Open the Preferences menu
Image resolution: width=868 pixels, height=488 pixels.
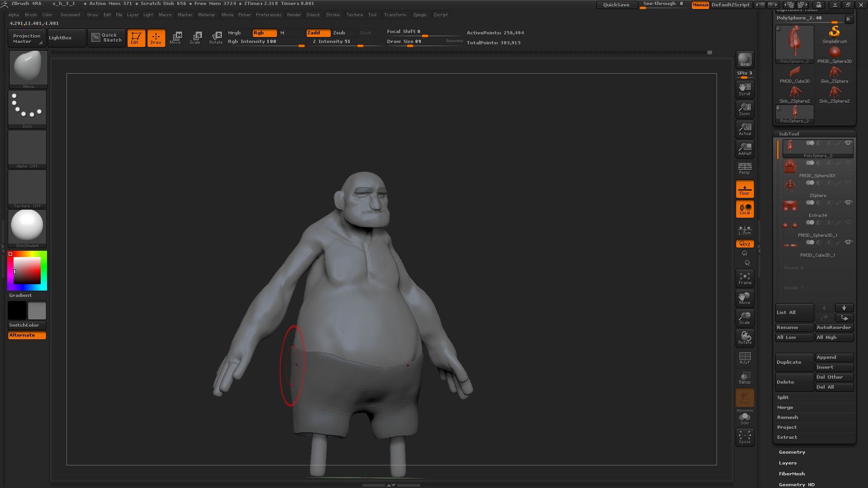pos(269,15)
